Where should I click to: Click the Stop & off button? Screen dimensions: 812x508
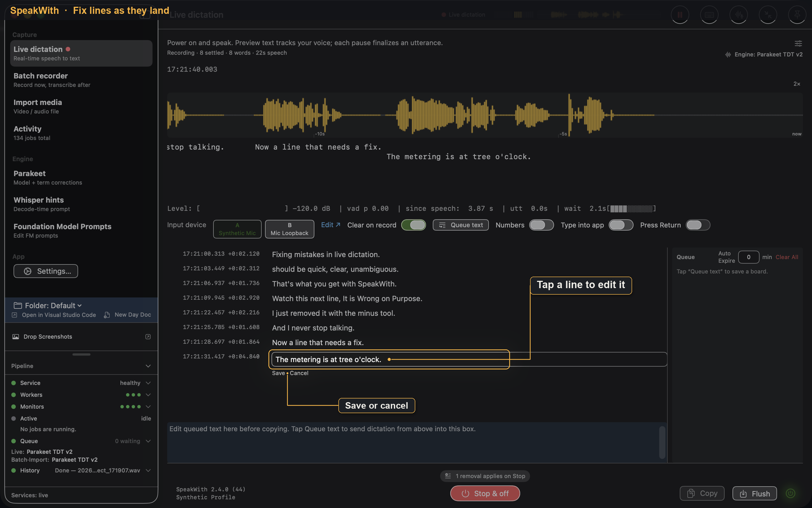(485, 493)
